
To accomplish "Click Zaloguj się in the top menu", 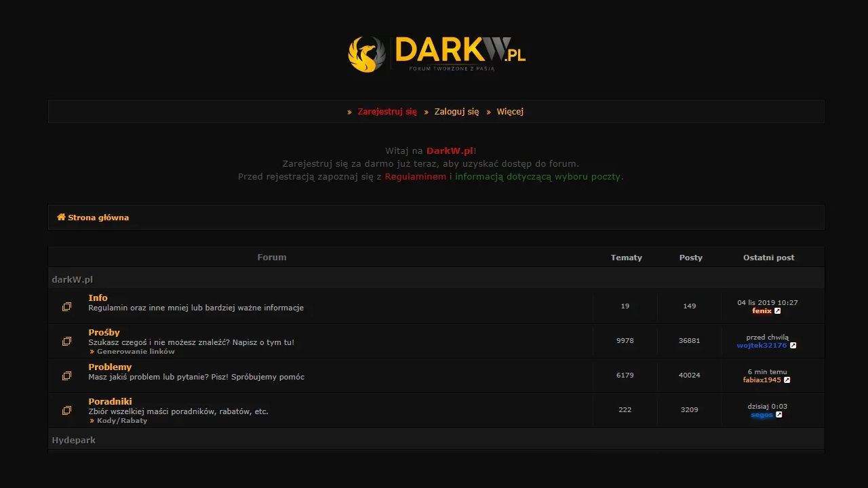I will [x=456, y=112].
